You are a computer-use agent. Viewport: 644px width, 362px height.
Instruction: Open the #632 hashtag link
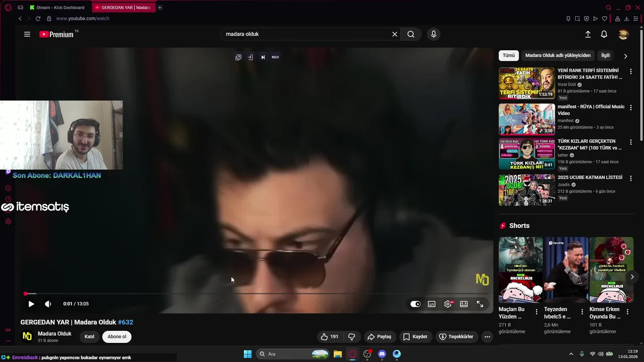point(125,322)
